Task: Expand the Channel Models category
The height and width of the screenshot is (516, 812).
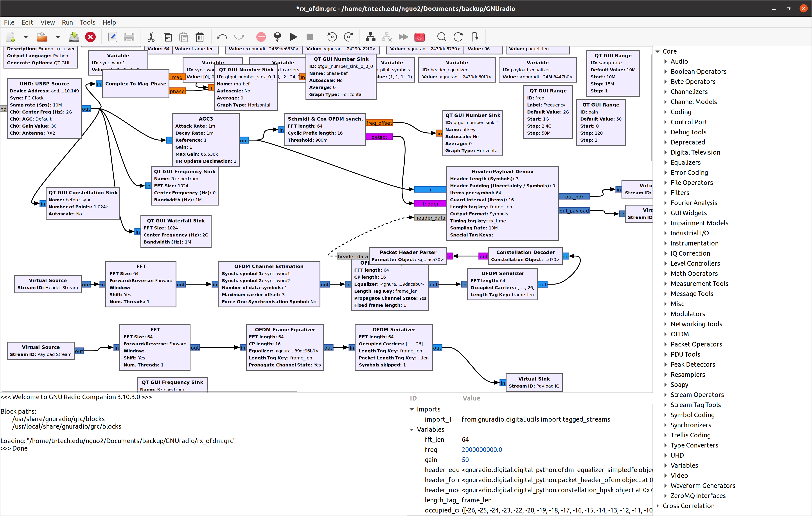Action: point(665,102)
